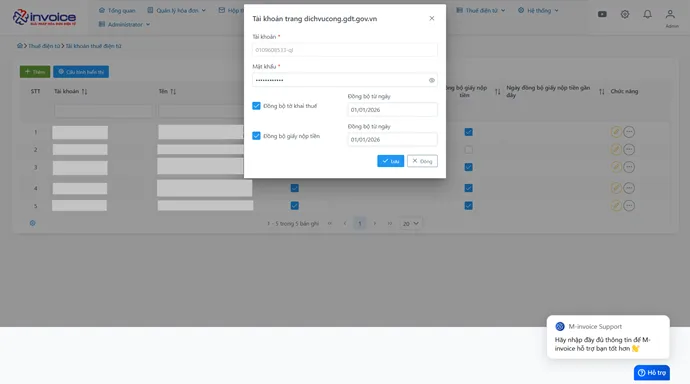
Task: Sort by Tài khoản column
Action: click(x=84, y=91)
